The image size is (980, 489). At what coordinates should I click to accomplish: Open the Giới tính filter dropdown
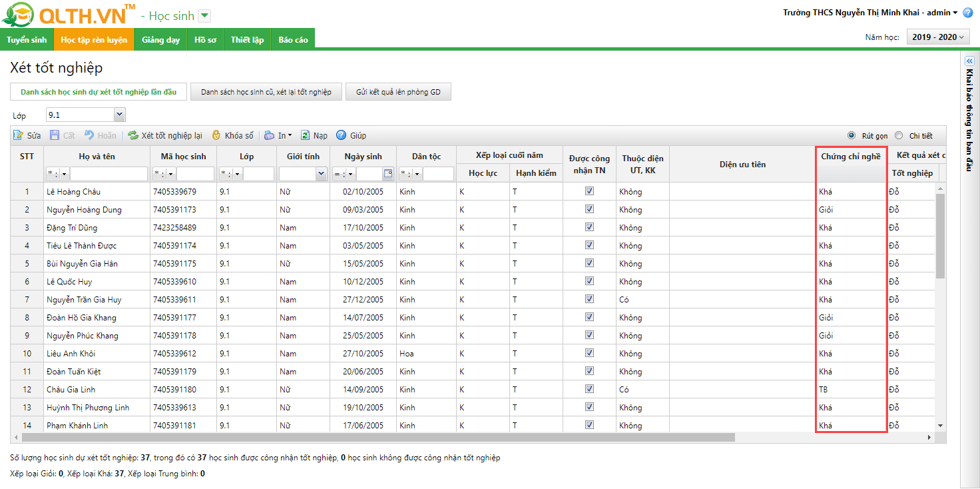point(321,174)
